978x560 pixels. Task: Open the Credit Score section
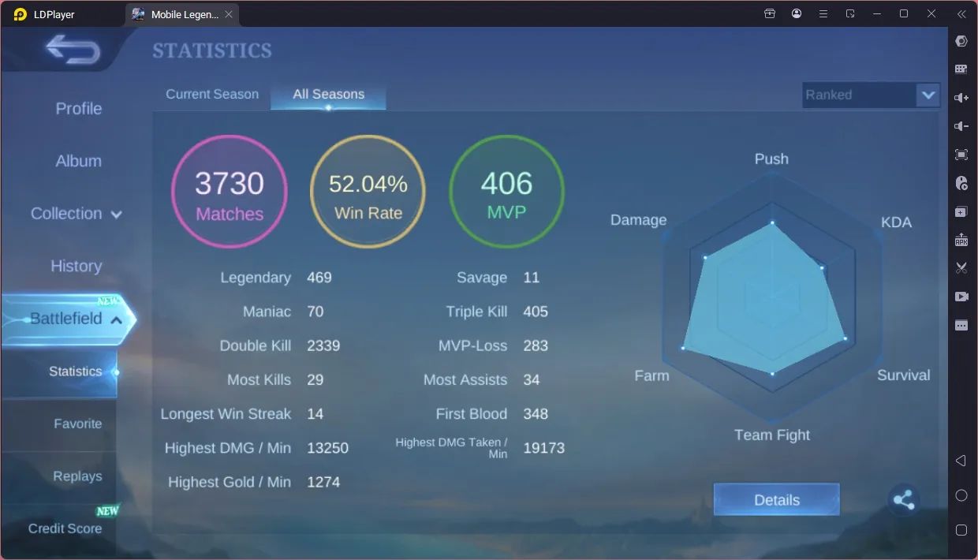coord(65,528)
